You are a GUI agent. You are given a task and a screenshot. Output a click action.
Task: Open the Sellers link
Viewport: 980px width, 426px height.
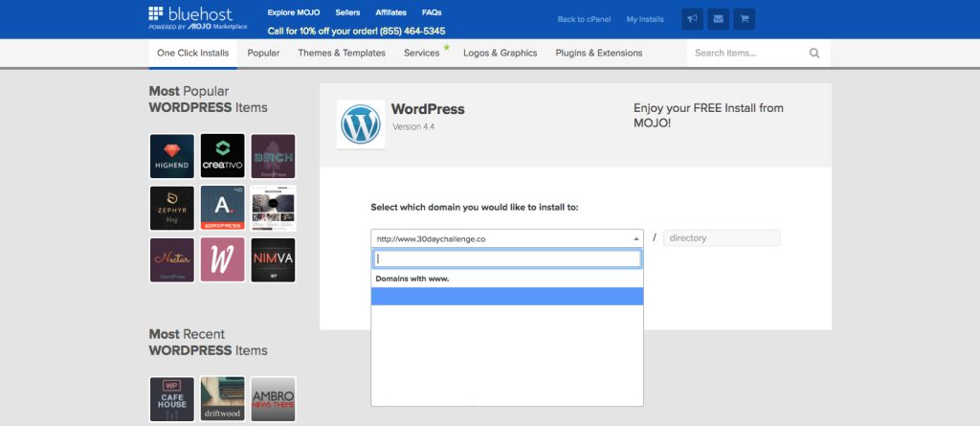click(347, 12)
